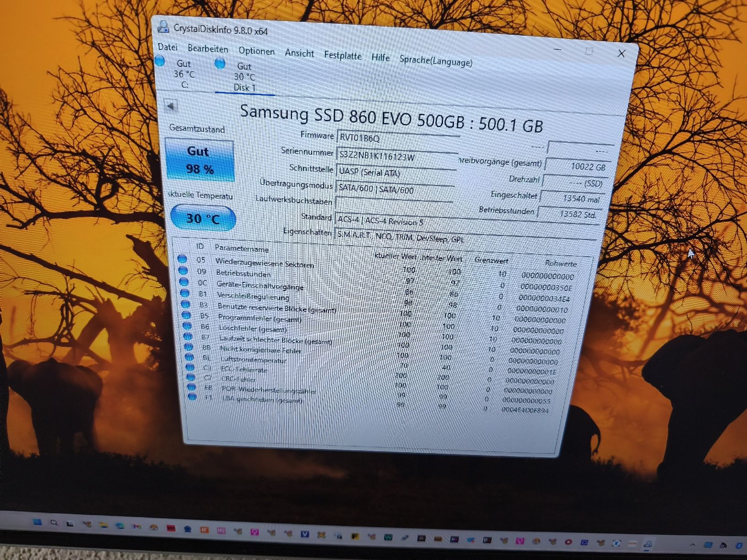Viewport: 747px width, 560px height.
Task: Click the status orb of row C7 CRC-Fehler
Action: tap(191, 377)
